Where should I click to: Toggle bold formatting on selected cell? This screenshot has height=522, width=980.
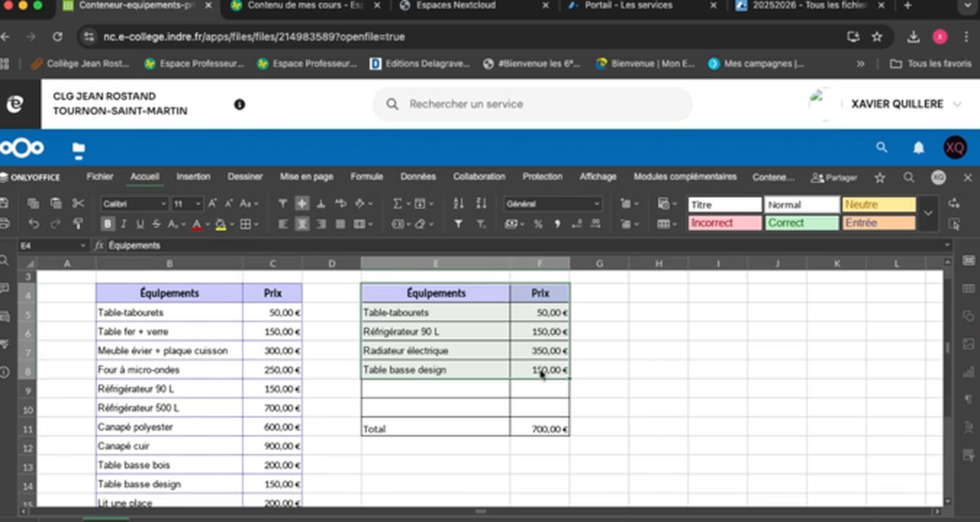[107, 223]
